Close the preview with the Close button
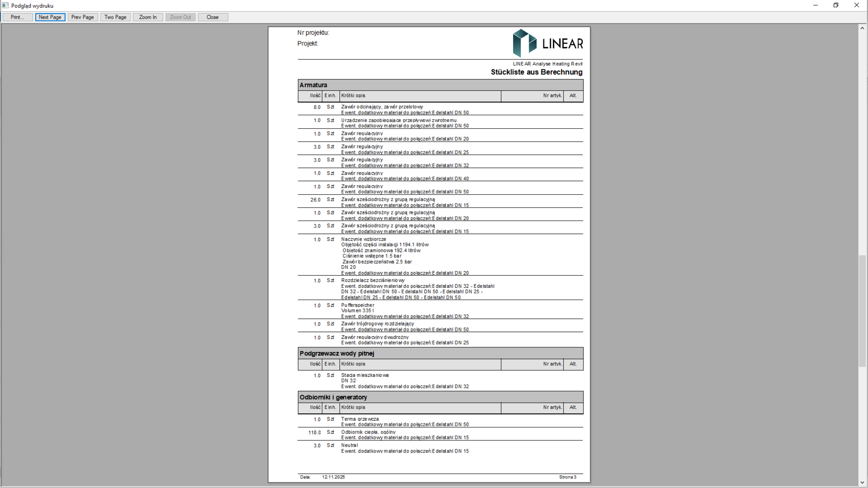The width and height of the screenshot is (868, 488). coord(212,17)
